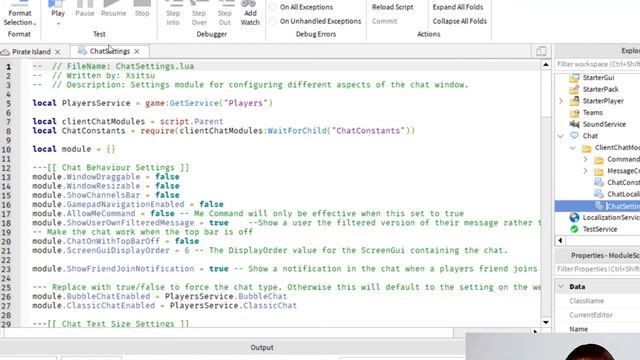
Task: Click the ChatLocalization module script icon
Action: 599,194
